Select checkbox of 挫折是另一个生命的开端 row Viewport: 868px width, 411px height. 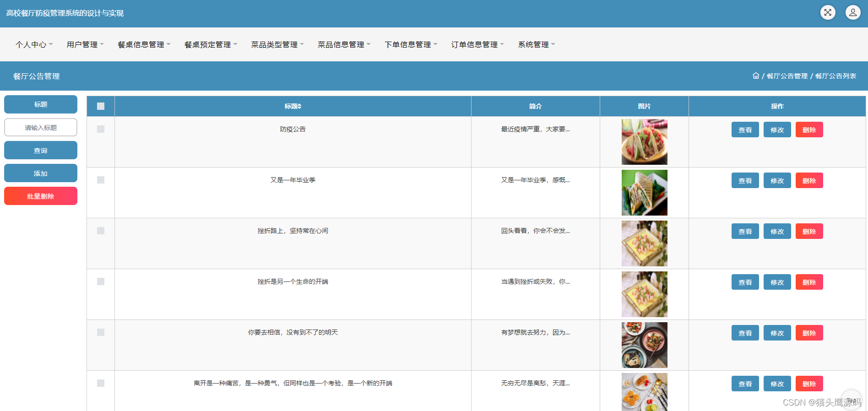tap(101, 281)
